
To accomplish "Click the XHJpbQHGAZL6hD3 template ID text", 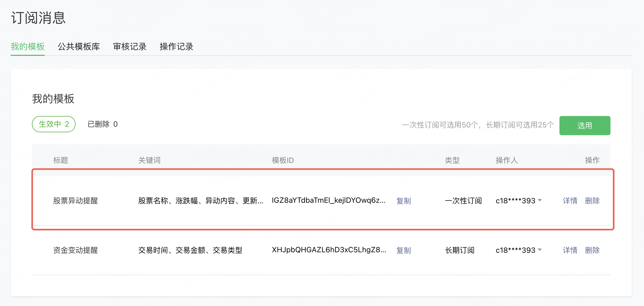I will pos(329,250).
